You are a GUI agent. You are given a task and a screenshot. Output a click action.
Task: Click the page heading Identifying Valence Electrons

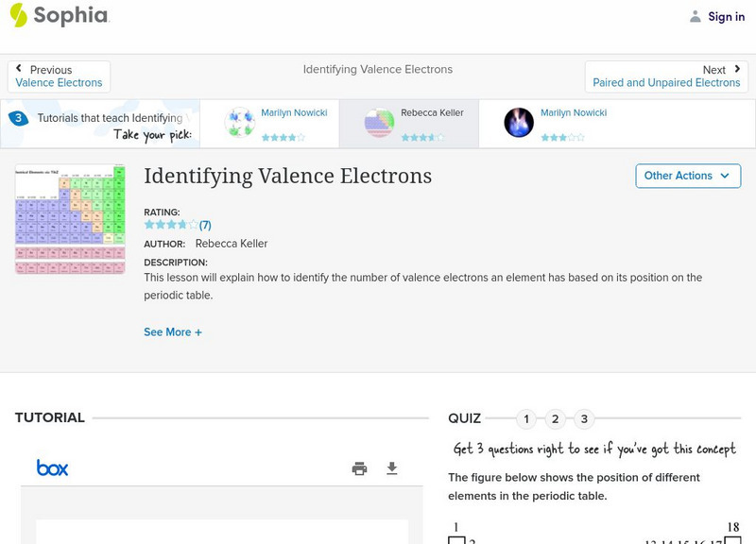coord(288,177)
